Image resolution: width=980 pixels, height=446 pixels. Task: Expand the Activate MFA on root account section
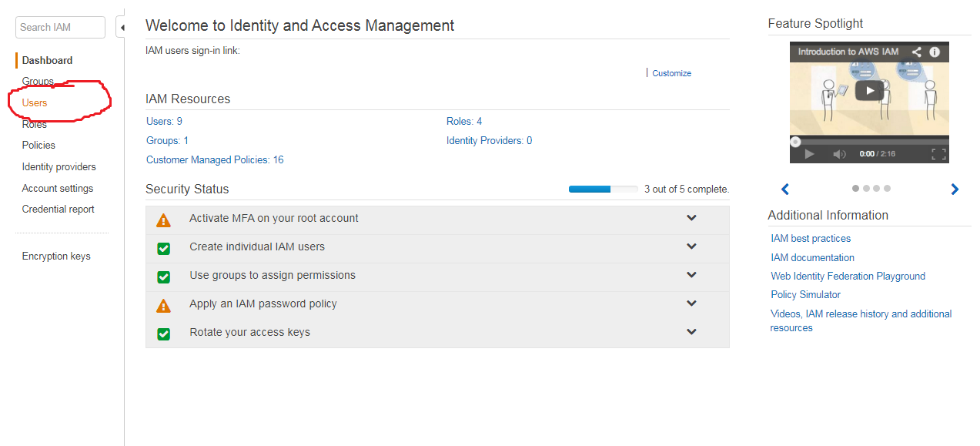tap(691, 218)
